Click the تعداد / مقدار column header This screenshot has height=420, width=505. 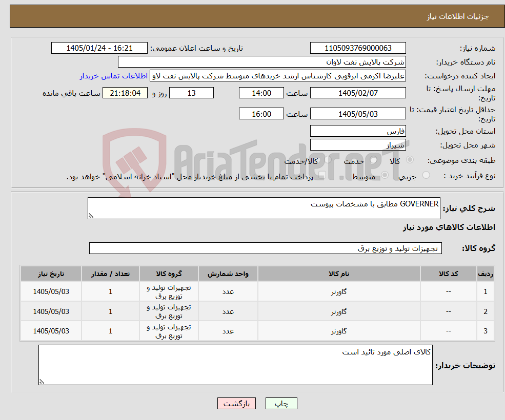tap(110, 274)
